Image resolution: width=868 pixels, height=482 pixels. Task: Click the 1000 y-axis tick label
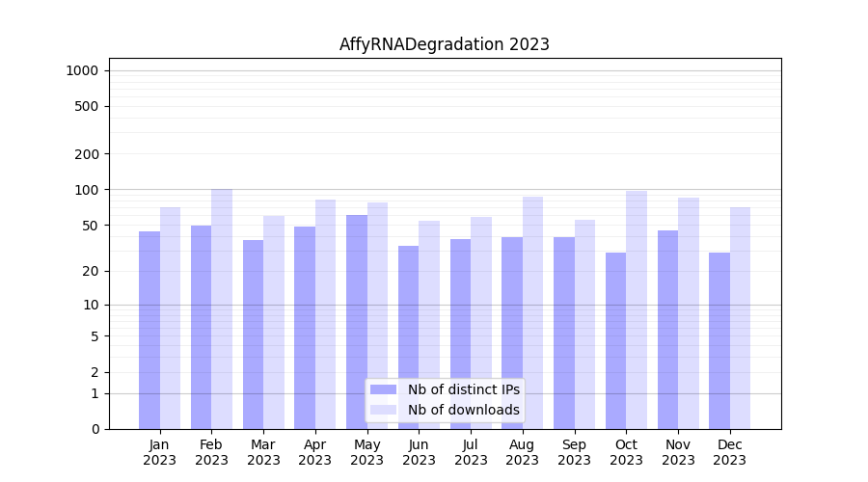(82, 70)
